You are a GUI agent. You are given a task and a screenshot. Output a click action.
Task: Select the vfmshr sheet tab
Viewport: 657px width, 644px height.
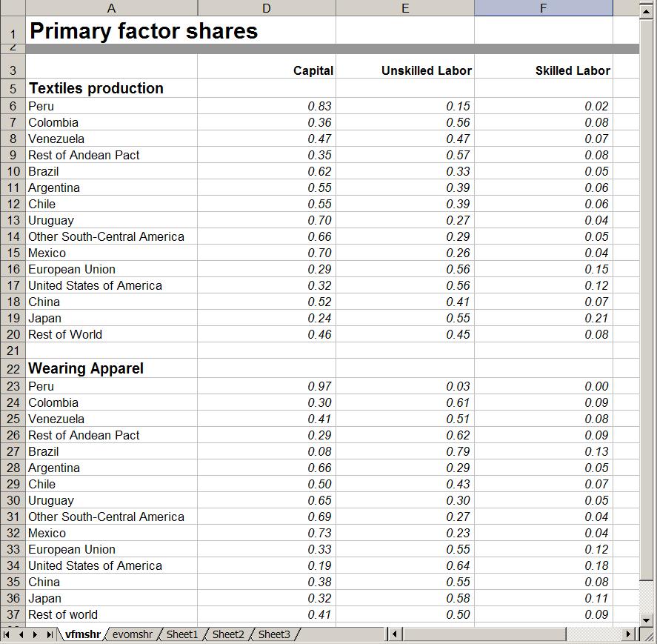(82, 634)
